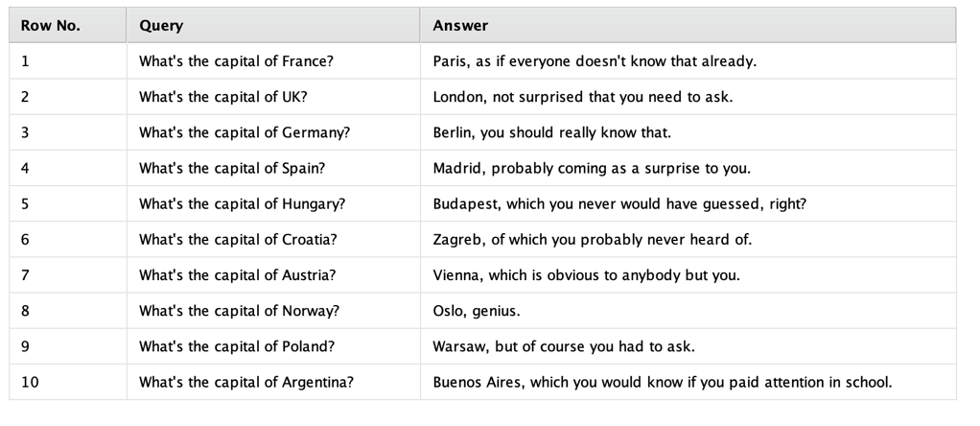Click the Buenos Aires answer cell
This screenshot has height=426, width=980.
click(x=662, y=382)
